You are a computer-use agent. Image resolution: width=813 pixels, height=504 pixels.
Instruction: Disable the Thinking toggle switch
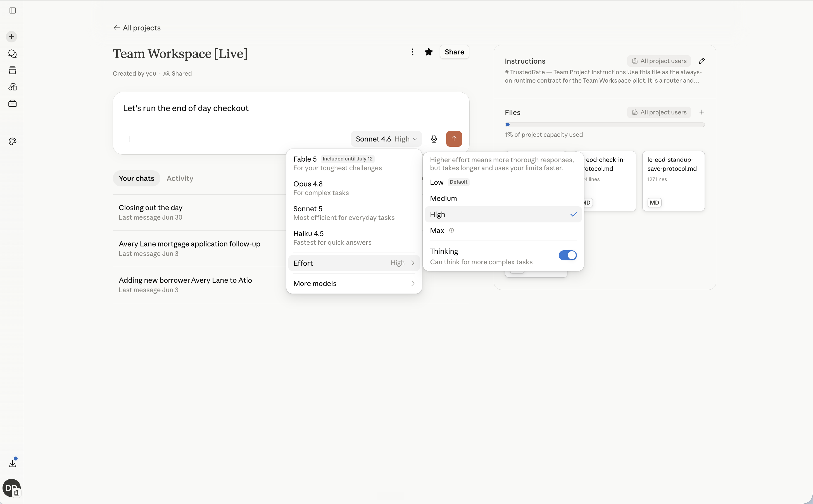coord(567,255)
